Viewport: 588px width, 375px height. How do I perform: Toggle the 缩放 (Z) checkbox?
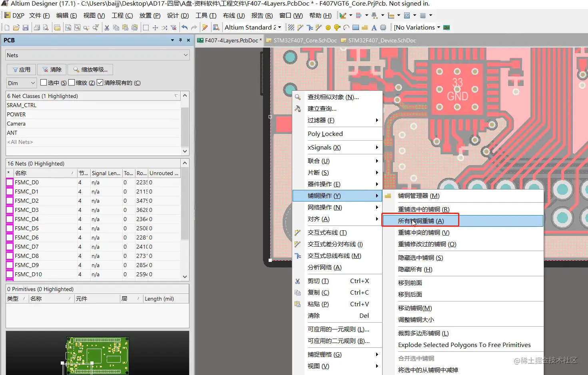coord(72,82)
